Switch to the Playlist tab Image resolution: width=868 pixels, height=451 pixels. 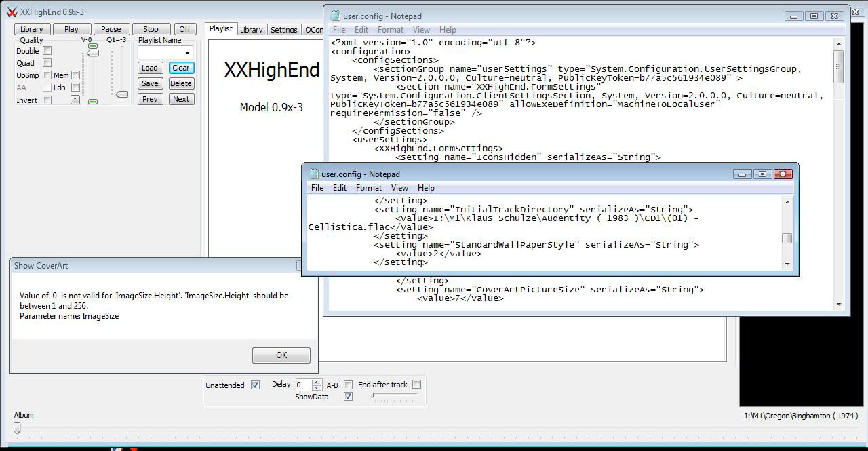point(221,28)
